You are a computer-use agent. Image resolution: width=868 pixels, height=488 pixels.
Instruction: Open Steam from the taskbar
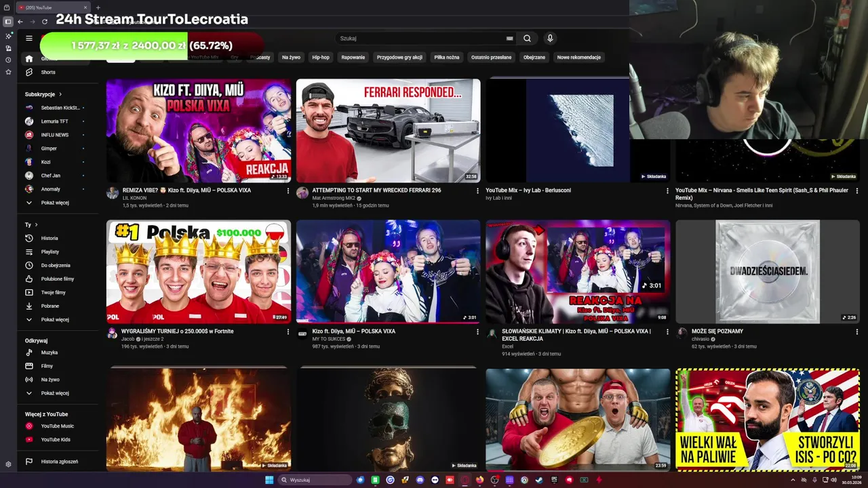(539, 480)
